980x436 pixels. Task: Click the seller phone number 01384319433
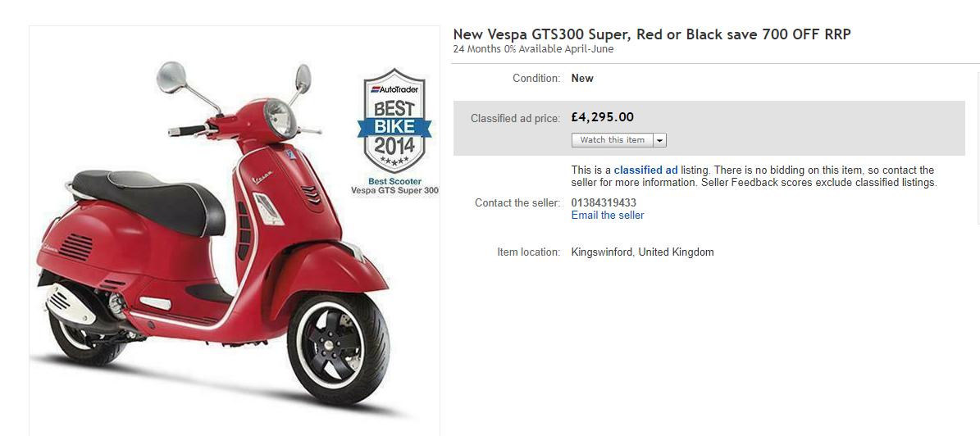(x=604, y=202)
